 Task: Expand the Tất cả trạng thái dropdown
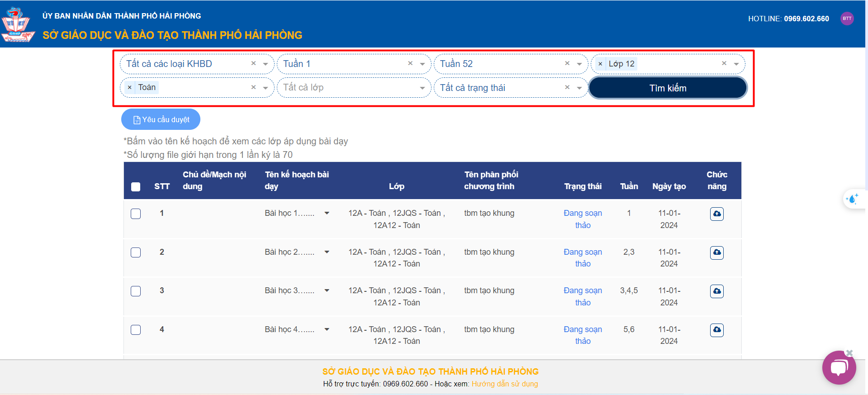pyautogui.click(x=579, y=88)
